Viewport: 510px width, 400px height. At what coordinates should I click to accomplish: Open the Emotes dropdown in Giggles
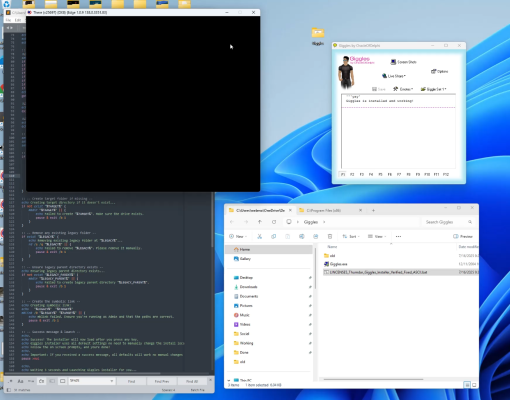click(403, 89)
